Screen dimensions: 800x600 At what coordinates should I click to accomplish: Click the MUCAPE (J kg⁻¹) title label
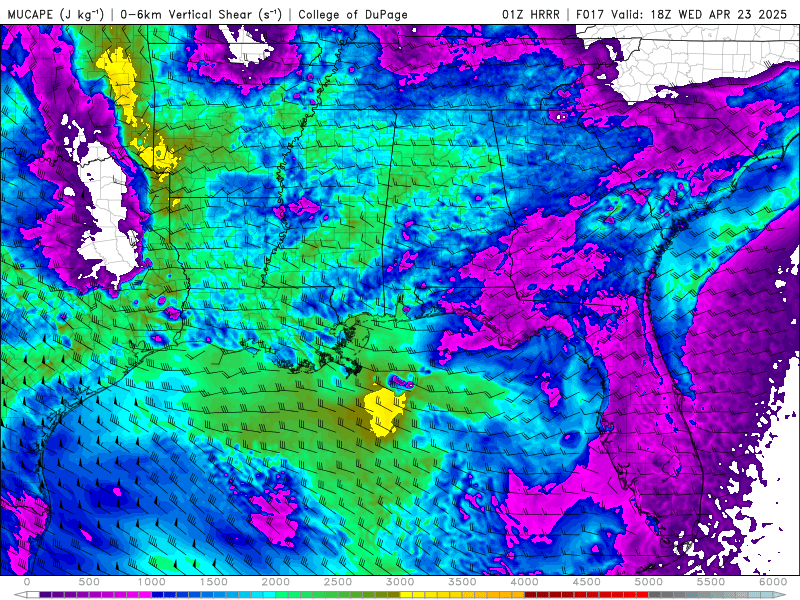pyautogui.click(x=56, y=14)
